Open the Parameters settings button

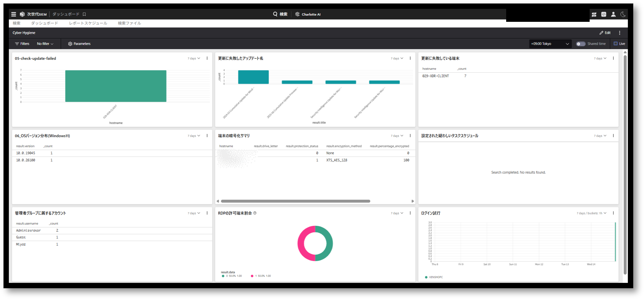[79, 44]
